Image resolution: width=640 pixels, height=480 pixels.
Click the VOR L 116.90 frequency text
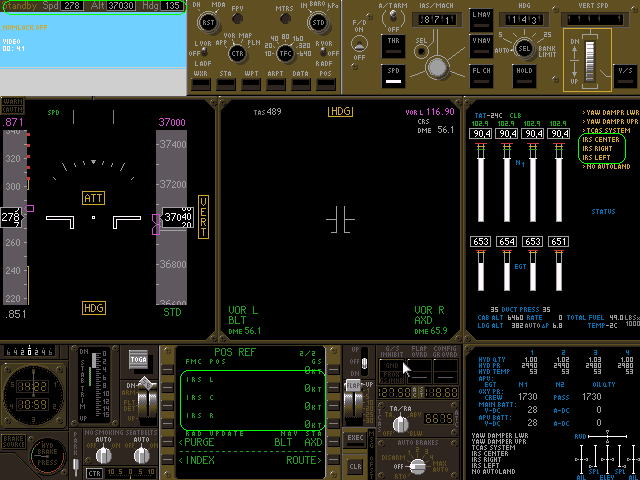430,112
